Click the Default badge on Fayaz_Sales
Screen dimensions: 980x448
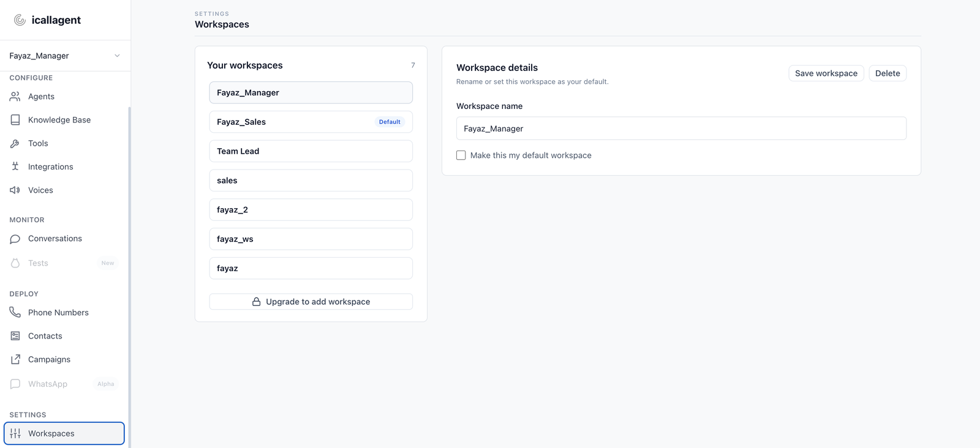click(390, 122)
